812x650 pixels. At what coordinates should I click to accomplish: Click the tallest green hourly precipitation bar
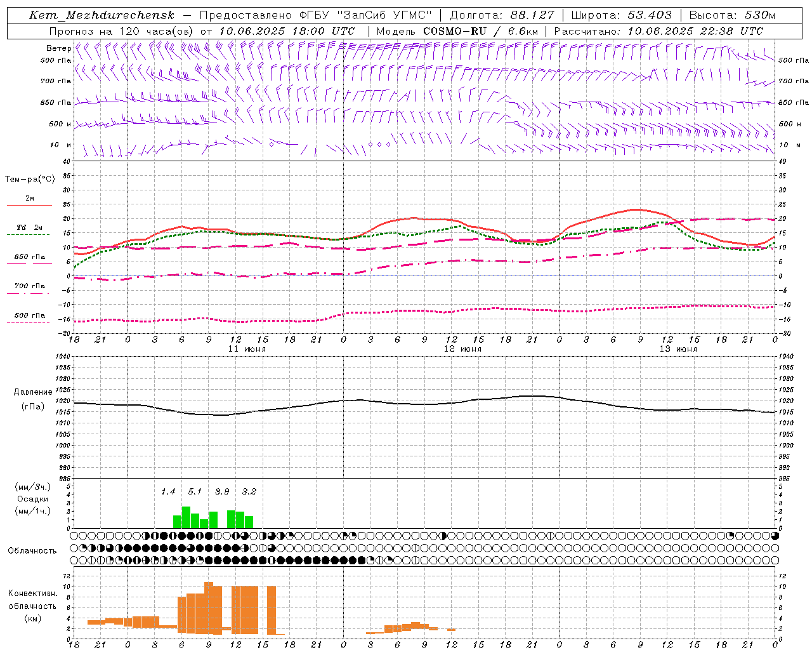pos(186,517)
